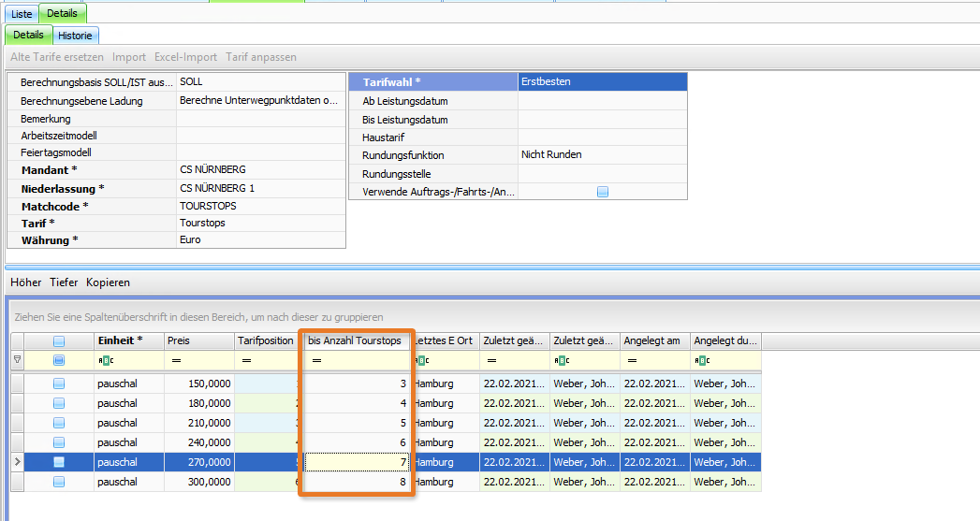Toggle the Verwende Auftrags-/Fahrts checkbox
This screenshot has height=521, width=980.
603,192
